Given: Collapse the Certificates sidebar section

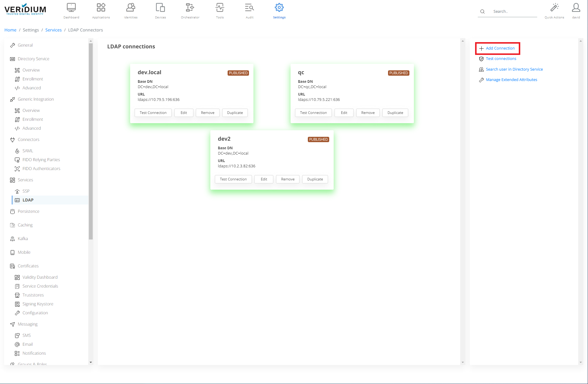Looking at the screenshot, I should click(x=28, y=266).
